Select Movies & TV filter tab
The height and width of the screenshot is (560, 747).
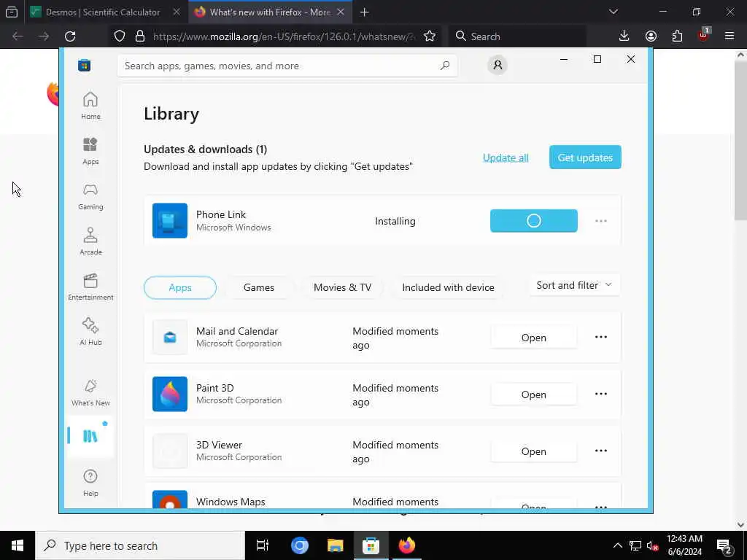342,287
